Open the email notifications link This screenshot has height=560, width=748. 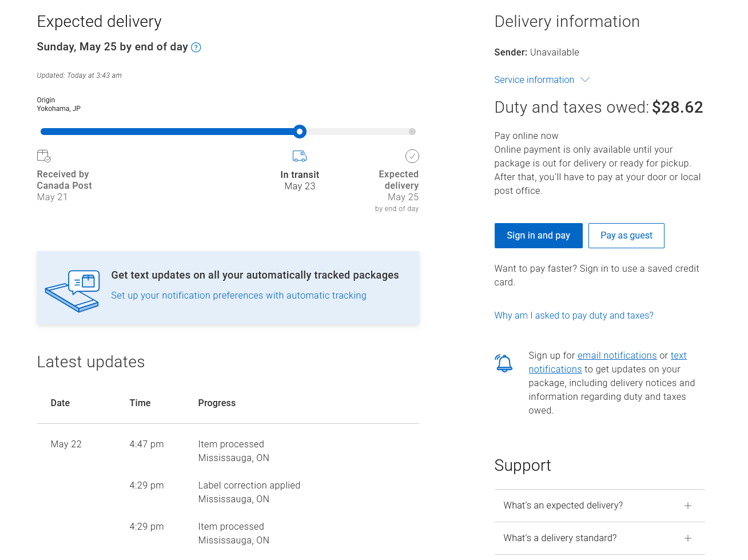click(x=617, y=356)
